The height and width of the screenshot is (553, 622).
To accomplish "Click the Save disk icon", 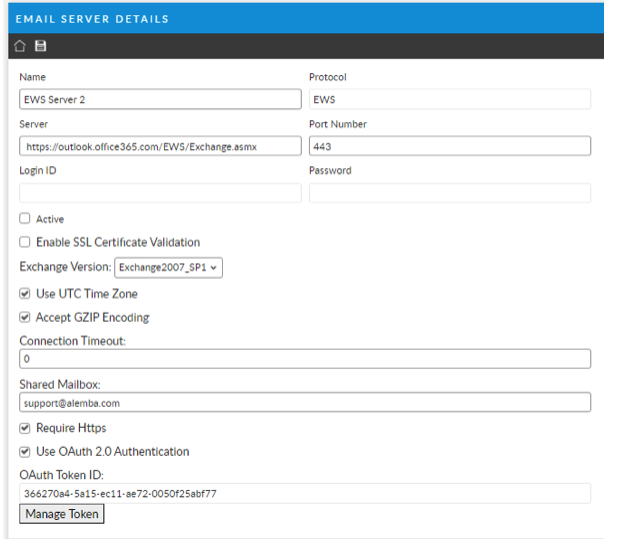I will tap(41, 47).
